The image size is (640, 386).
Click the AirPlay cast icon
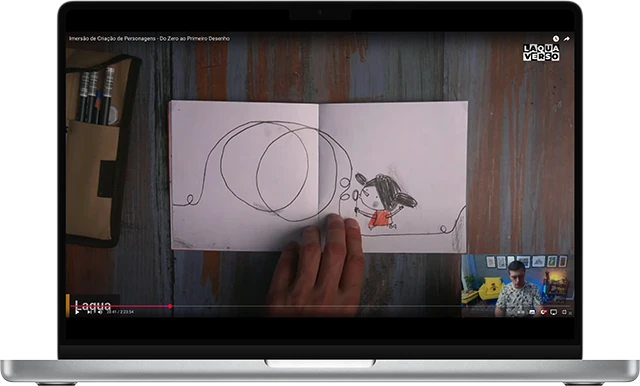pos(553,312)
